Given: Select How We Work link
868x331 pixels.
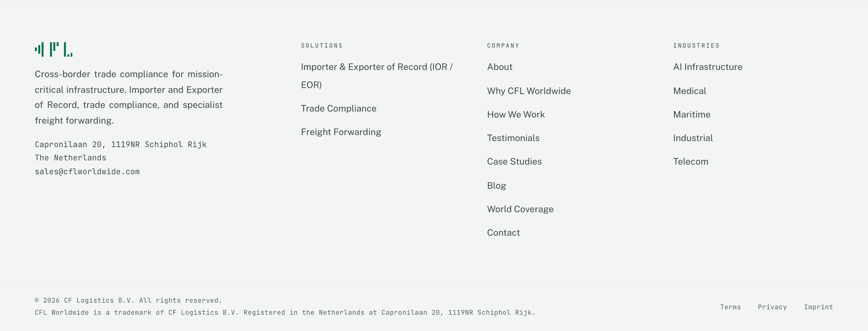Looking at the screenshot, I should (x=516, y=115).
